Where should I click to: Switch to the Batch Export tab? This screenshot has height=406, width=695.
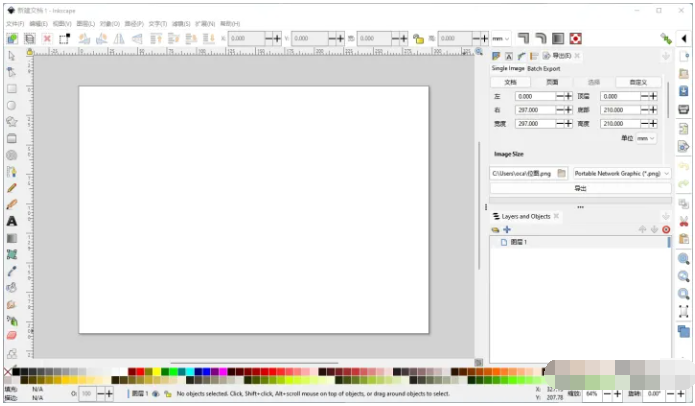click(x=544, y=68)
